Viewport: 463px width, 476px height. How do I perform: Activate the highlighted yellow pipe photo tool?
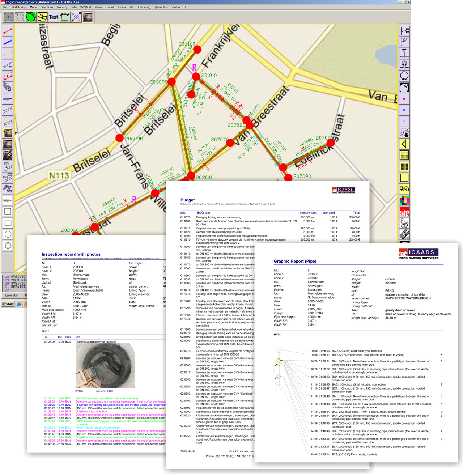tap(8, 133)
